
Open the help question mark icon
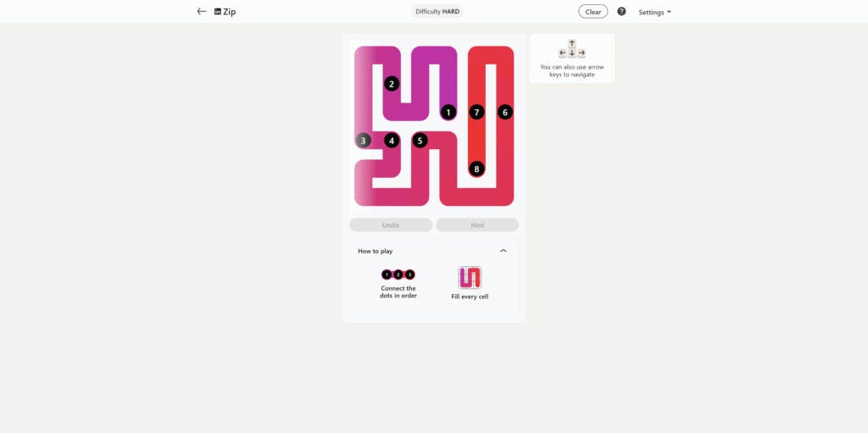coord(621,12)
